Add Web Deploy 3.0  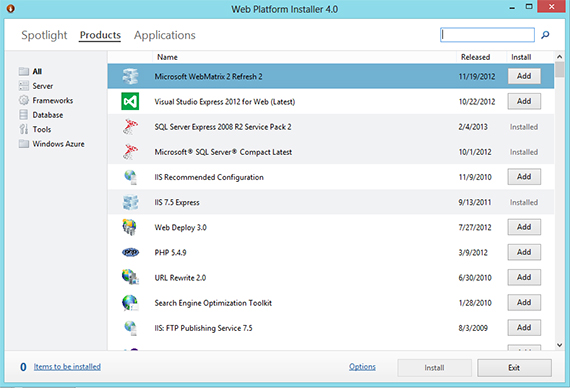coord(524,227)
